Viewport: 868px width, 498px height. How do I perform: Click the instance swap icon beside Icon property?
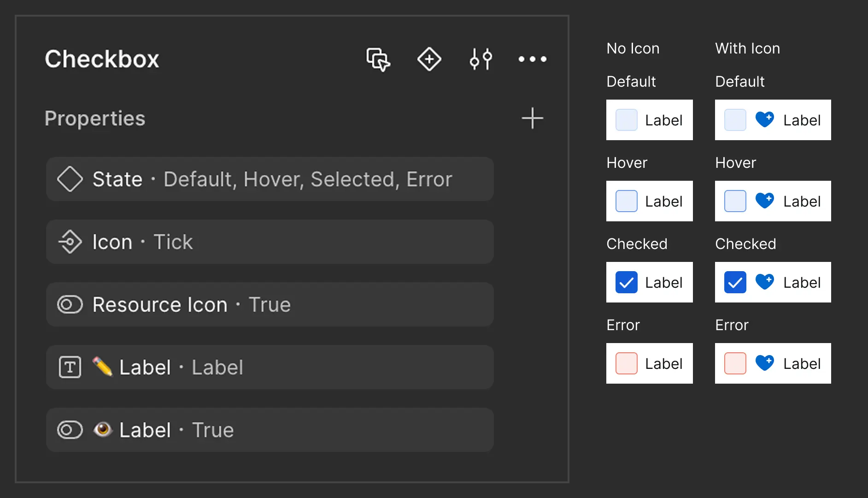coord(70,242)
